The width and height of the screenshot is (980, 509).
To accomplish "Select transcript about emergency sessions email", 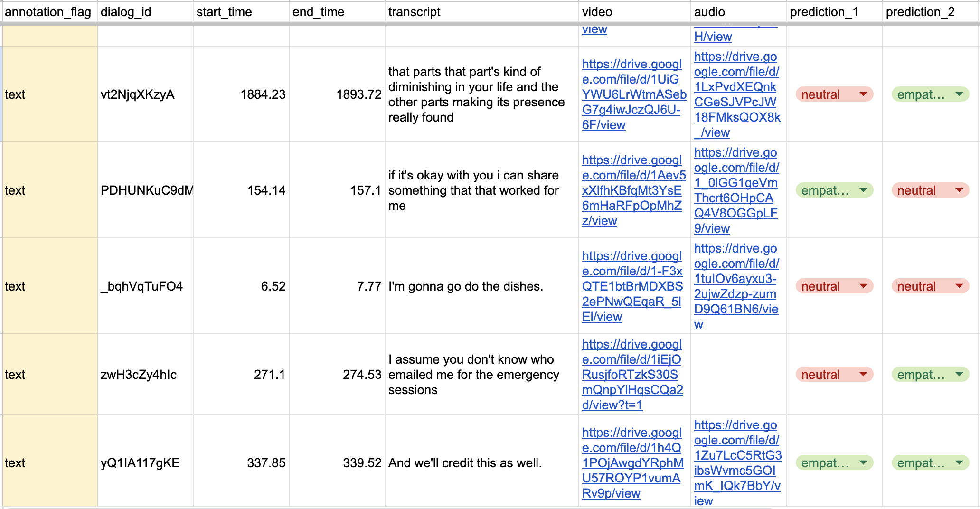I will (482, 375).
